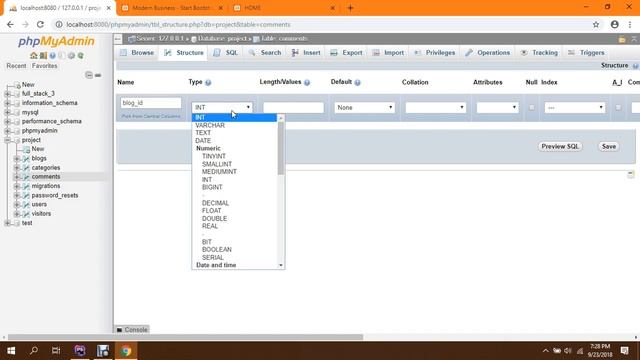Viewport: 640px width, 360px height.
Task: Click the taskbar search icon
Action: pos(34,351)
